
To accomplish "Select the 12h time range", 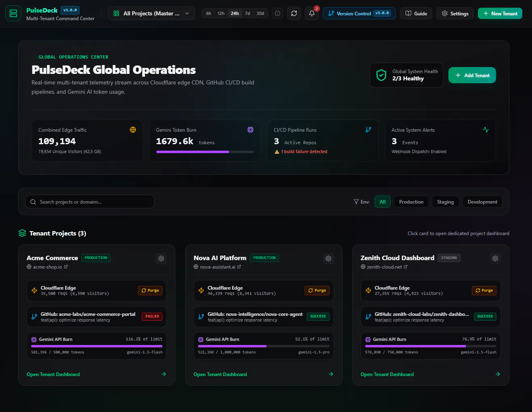I will 221,13.
